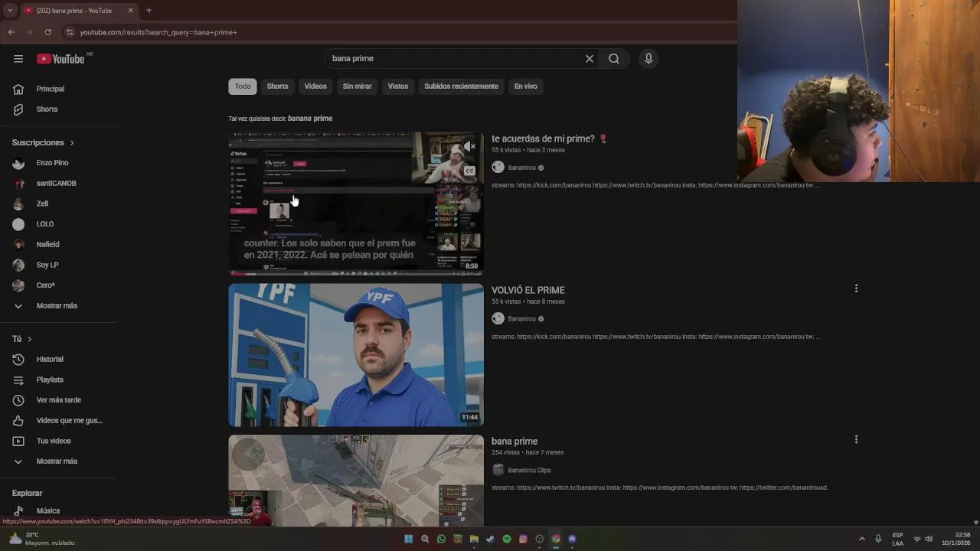
Task: Open Historial in the sidebar
Action: (59, 359)
